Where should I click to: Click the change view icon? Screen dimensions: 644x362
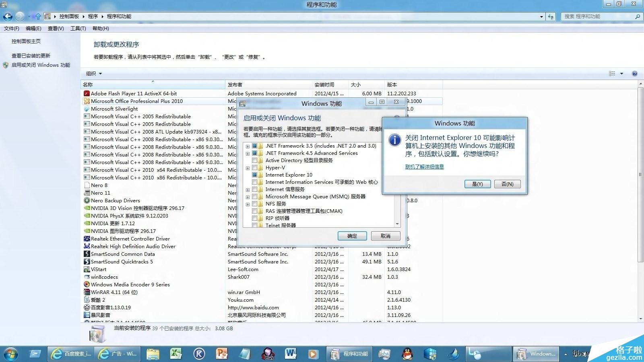[612, 74]
